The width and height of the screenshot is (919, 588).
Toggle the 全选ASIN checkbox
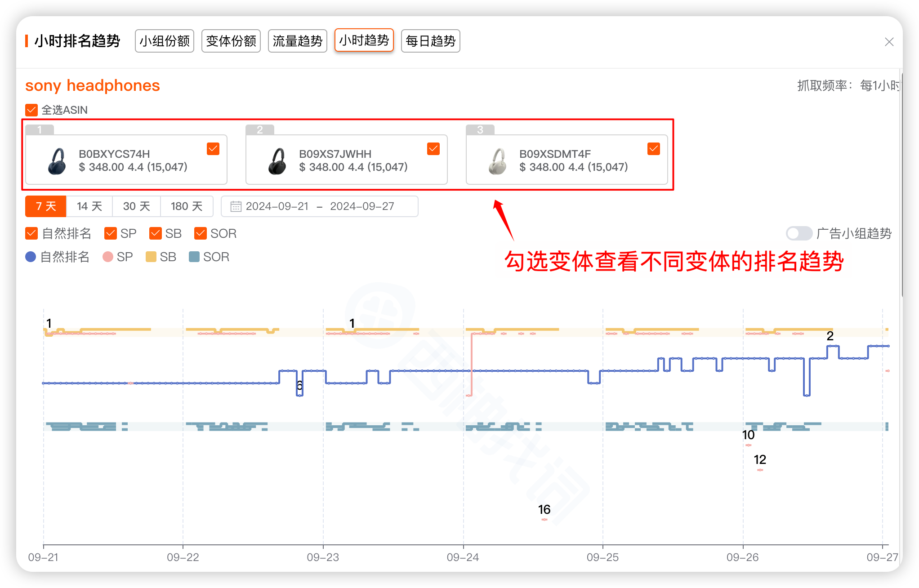tap(31, 110)
